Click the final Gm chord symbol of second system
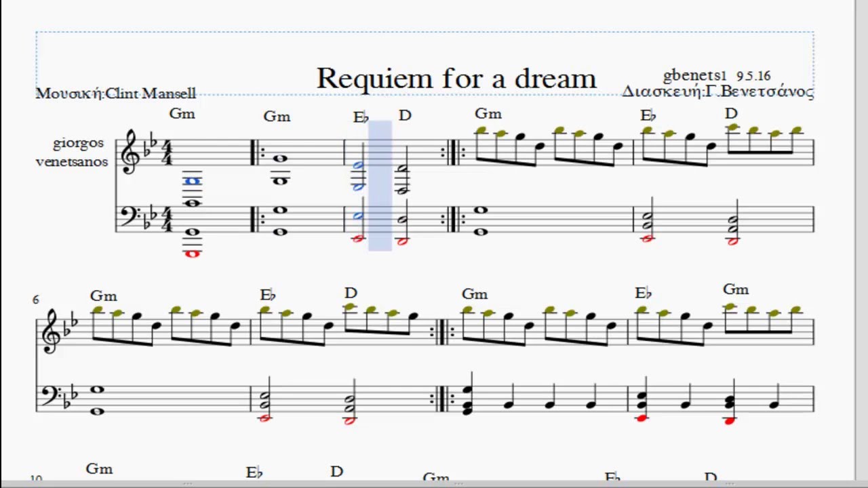Screen dimensions: 868x488 tap(736, 290)
